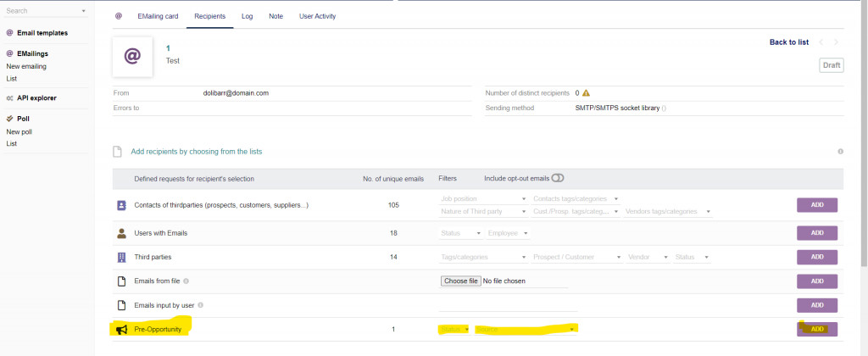Click the Emails from file document icon

122,281
